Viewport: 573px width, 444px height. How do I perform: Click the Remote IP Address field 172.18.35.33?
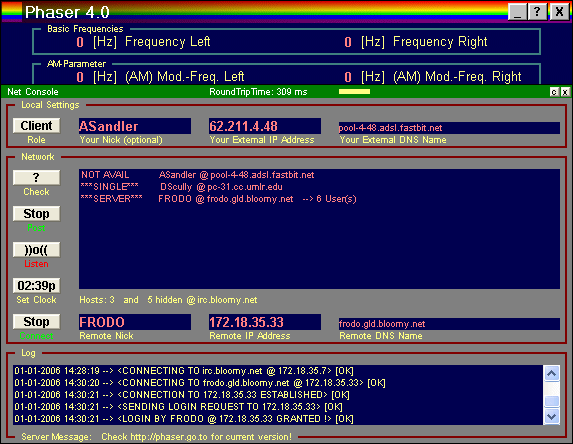click(265, 322)
